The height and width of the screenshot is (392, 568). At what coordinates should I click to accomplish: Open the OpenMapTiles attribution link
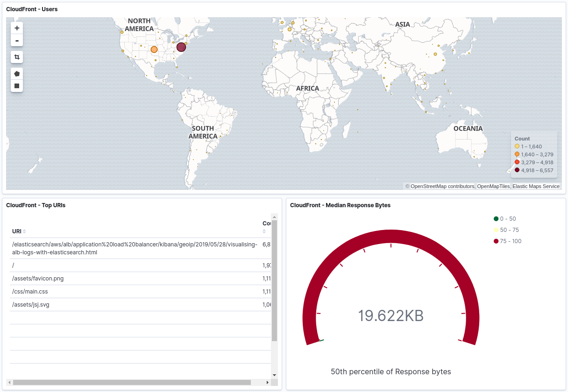point(493,186)
